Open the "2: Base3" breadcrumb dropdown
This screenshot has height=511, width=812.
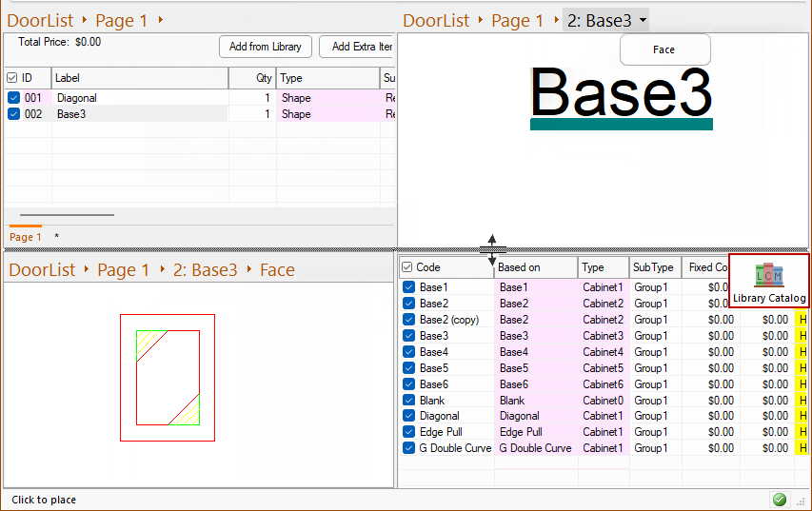[644, 20]
